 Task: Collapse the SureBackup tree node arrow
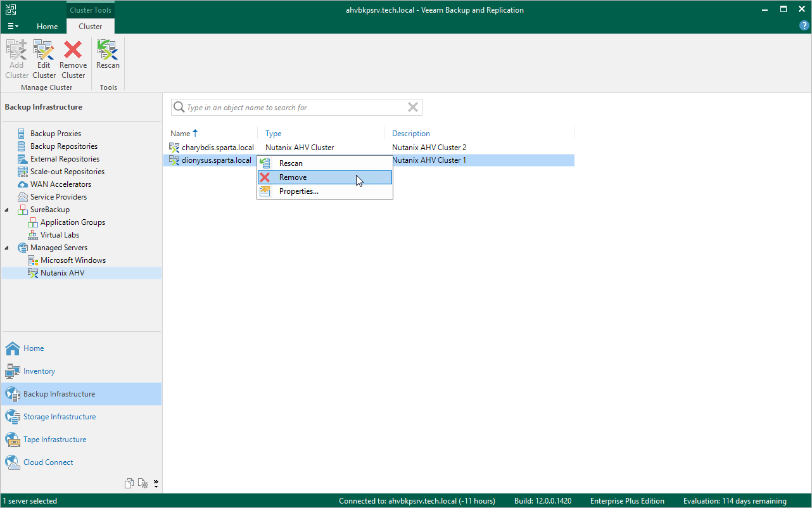click(x=8, y=210)
